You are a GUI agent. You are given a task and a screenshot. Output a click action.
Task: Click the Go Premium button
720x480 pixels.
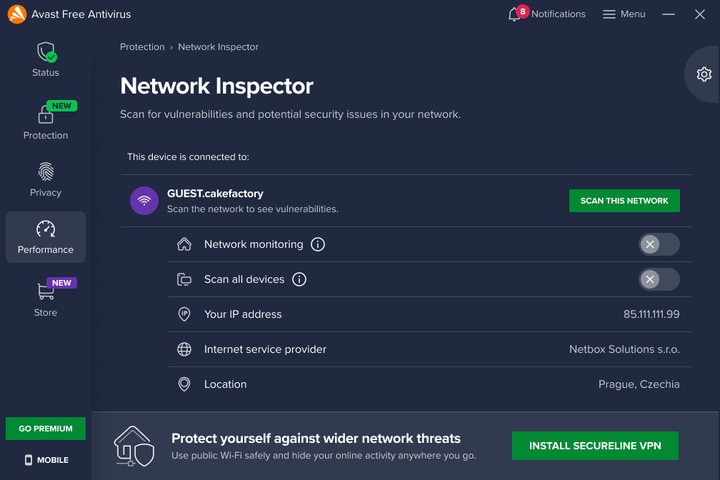click(x=46, y=429)
